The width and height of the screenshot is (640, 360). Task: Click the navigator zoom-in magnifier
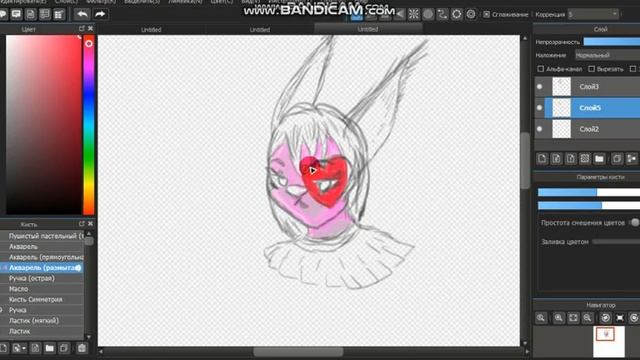558,318
